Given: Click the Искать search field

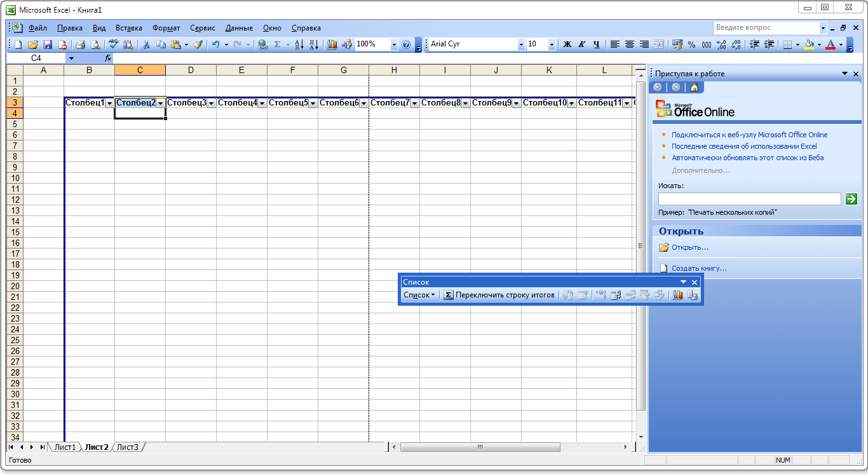Looking at the screenshot, I should pyautogui.click(x=749, y=199).
